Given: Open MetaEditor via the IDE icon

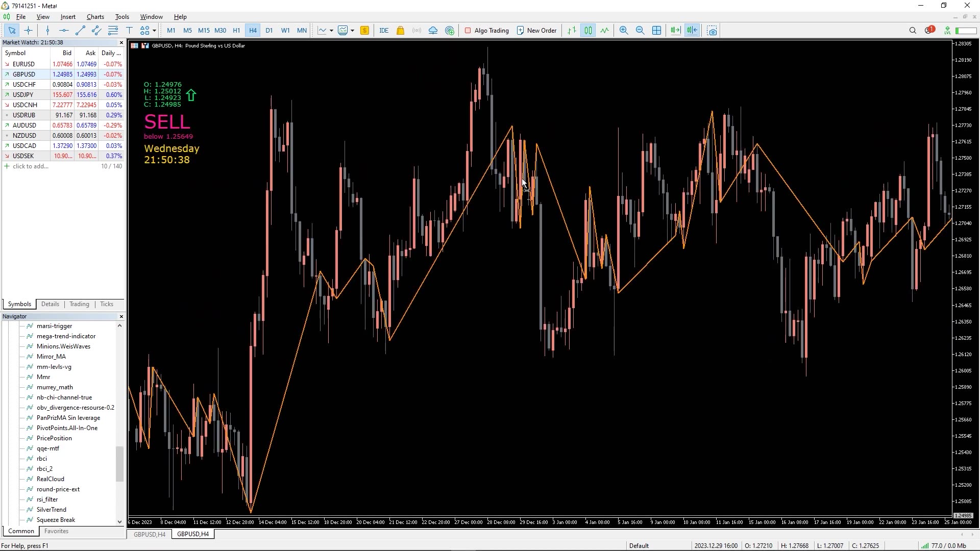Looking at the screenshot, I should tap(384, 30).
